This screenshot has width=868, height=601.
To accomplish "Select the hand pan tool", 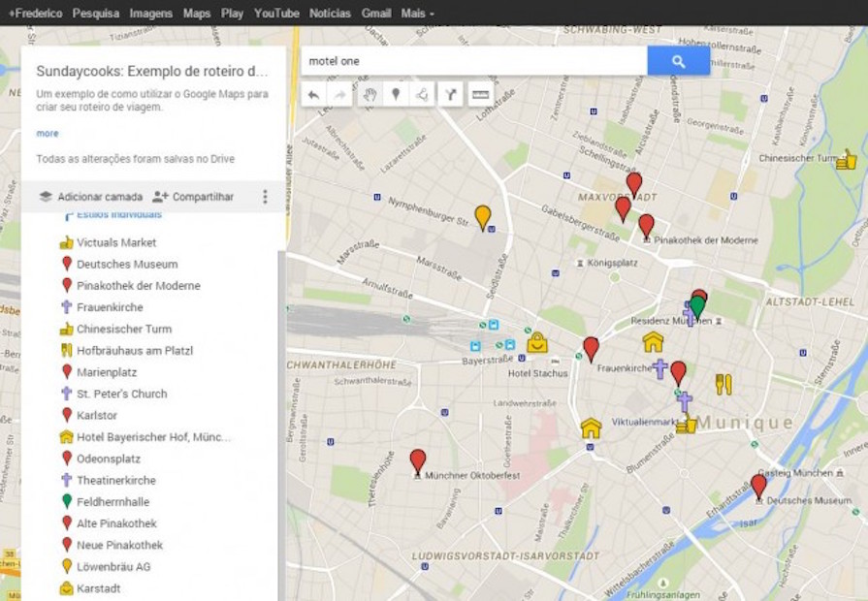I will click(370, 95).
